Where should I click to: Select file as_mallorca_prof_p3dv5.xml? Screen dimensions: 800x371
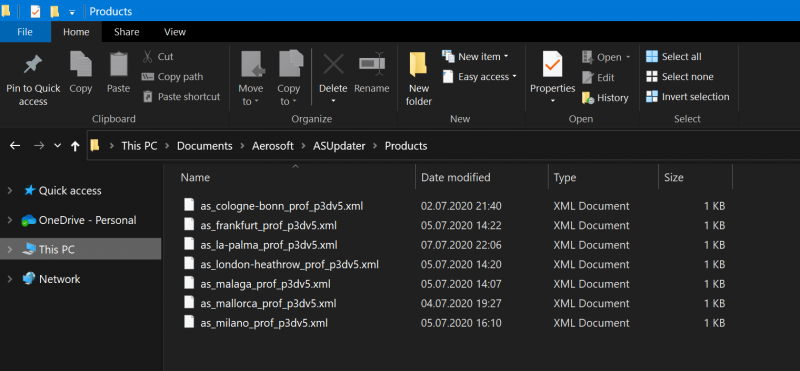click(268, 303)
